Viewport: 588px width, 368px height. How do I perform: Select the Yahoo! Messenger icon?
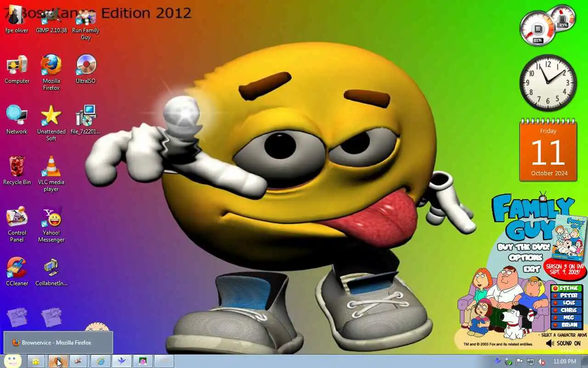(x=51, y=224)
